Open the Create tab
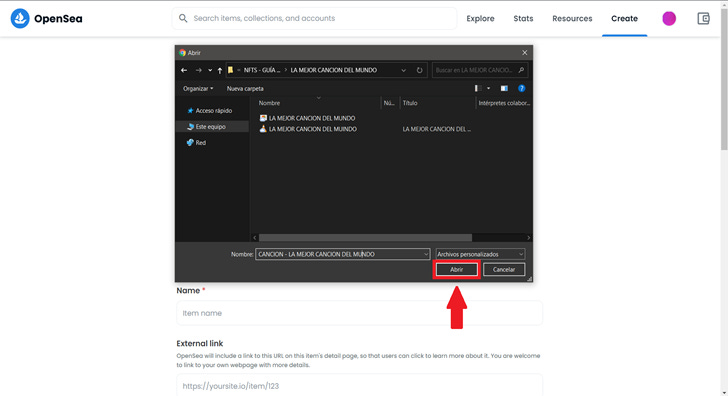 624,19
